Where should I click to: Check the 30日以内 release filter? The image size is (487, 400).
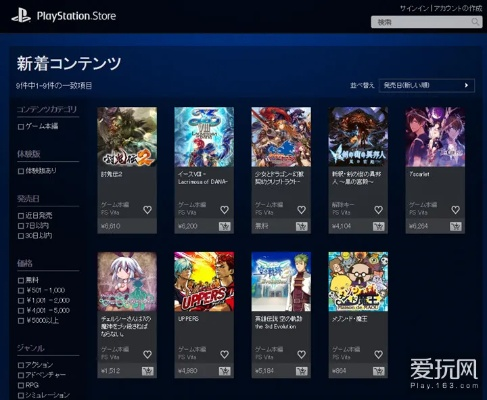click(x=21, y=236)
